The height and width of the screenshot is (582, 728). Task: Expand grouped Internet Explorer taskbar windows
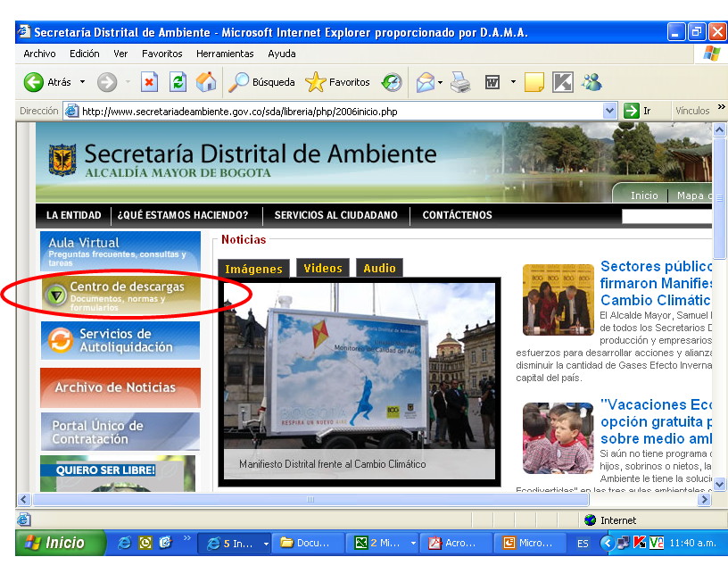pyautogui.click(x=266, y=543)
